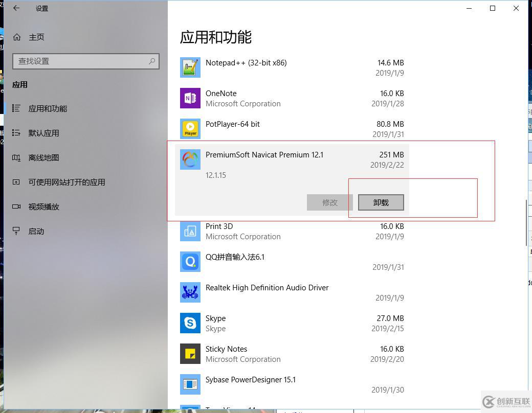Screen dimensions: 532x413
Task: Click the Realtek Audio Driver icon
Action: (190, 292)
